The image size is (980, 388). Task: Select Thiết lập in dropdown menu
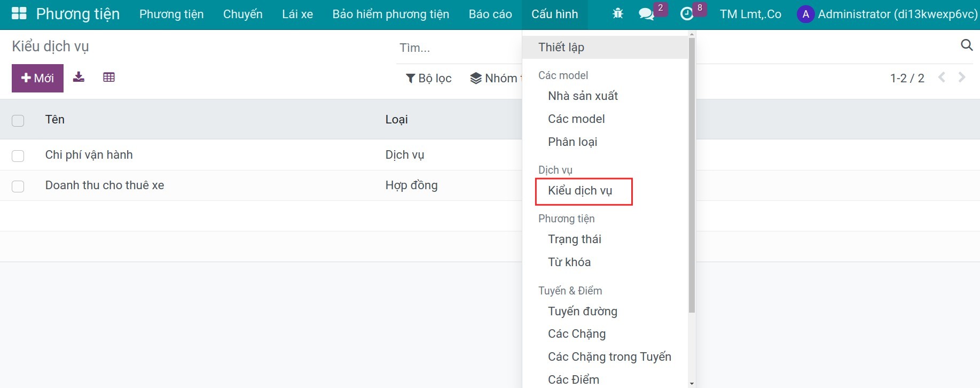pos(605,47)
